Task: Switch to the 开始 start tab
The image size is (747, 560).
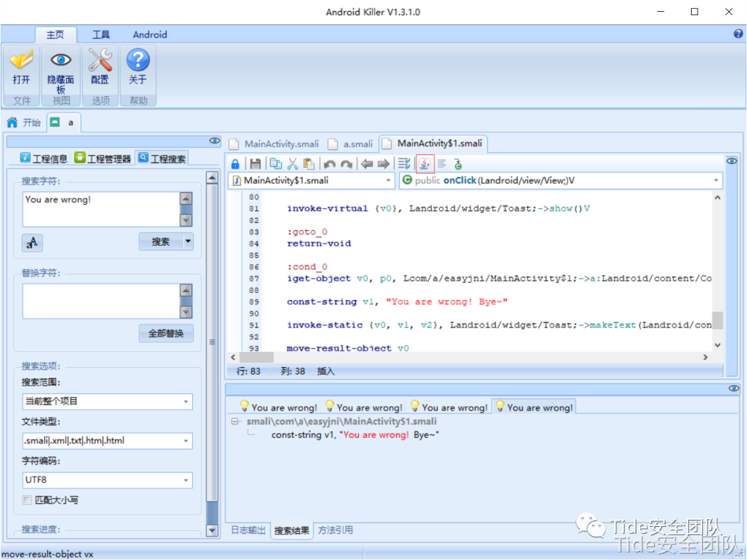Action: click(x=24, y=122)
